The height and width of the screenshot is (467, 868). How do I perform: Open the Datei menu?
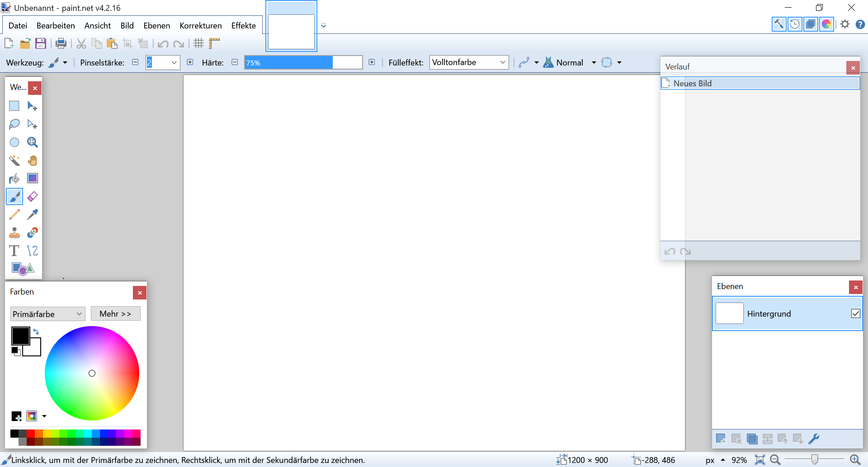coord(18,26)
